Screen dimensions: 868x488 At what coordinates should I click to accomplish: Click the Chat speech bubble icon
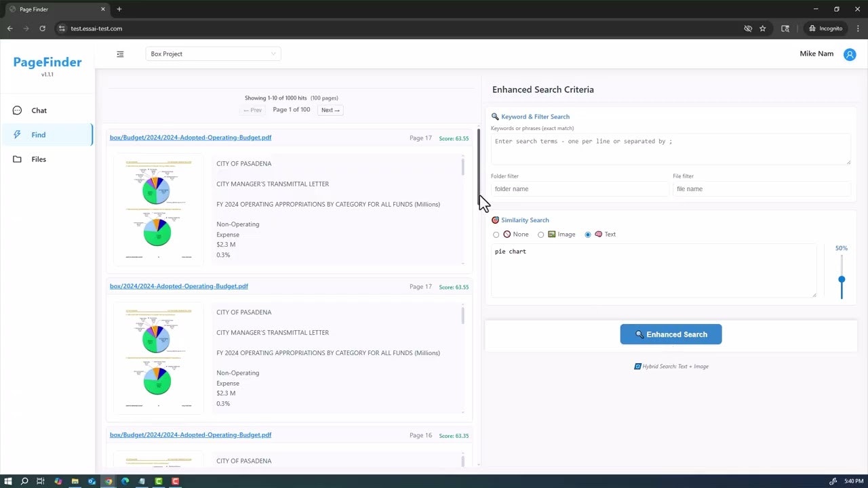(x=17, y=110)
